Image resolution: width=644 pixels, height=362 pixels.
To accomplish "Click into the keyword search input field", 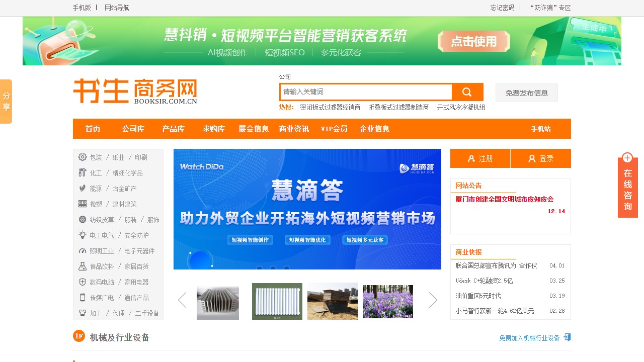I will click(366, 92).
